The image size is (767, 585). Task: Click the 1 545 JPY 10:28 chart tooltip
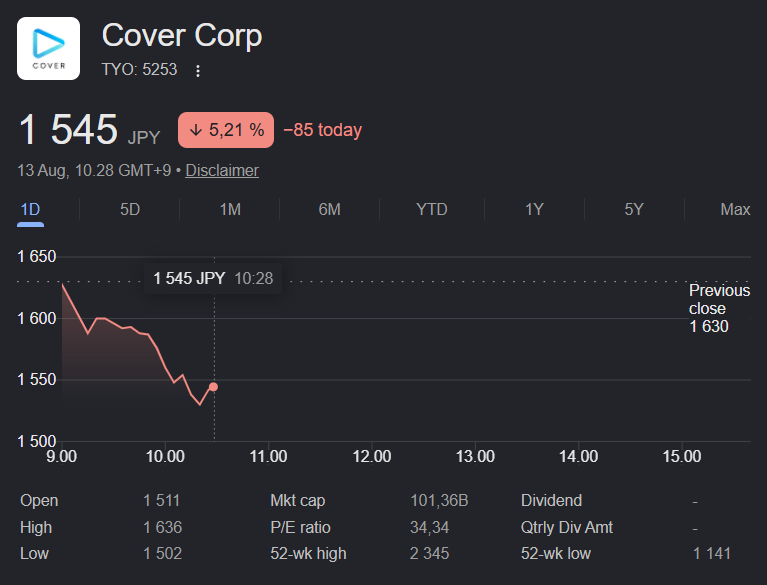tap(213, 278)
